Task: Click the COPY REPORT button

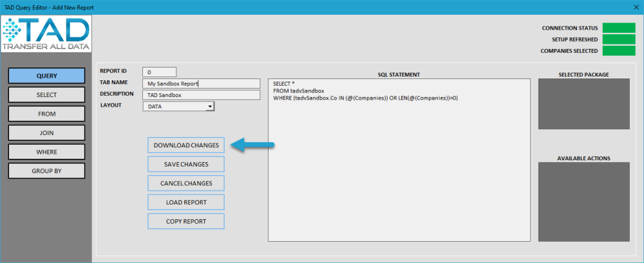Action: tap(186, 221)
